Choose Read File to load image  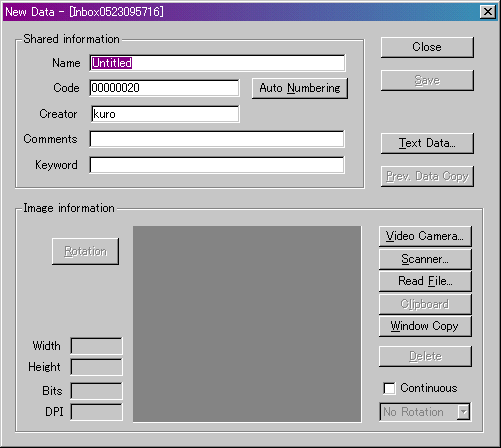pos(425,281)
